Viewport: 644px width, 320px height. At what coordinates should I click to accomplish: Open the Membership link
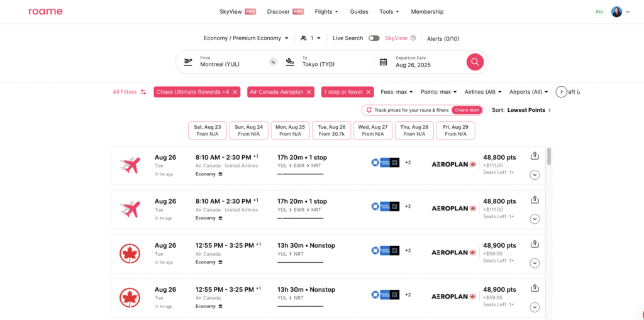[x=427, y=11]
